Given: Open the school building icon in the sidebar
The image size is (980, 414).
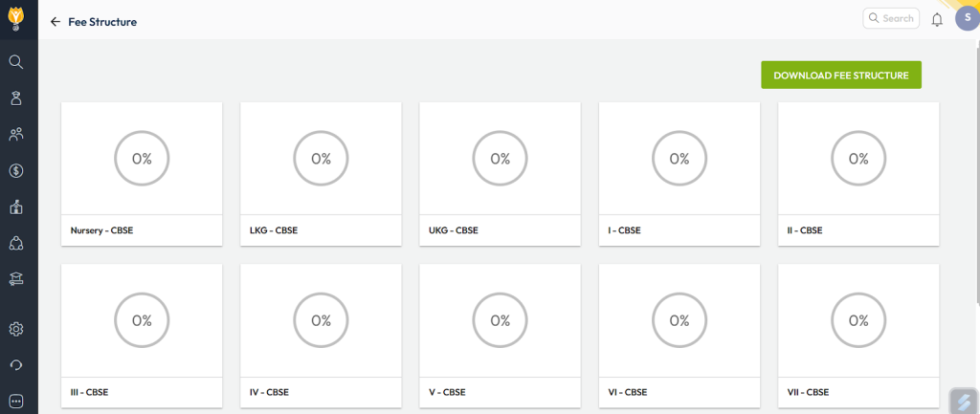Looking at the screenshot, I should tap(16, 207).
